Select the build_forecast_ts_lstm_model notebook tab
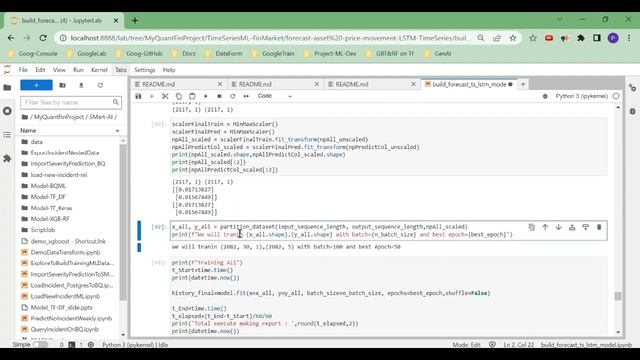Screen dimensions: 640x360 click(469, 84)
